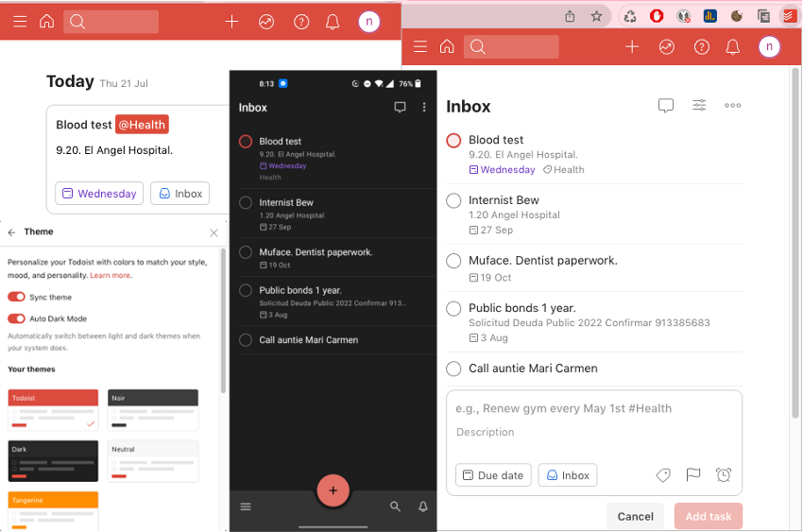803x532 pixels.
Task: Open hamburger menu in right Inbox window
Action: (x=420, y=46)
